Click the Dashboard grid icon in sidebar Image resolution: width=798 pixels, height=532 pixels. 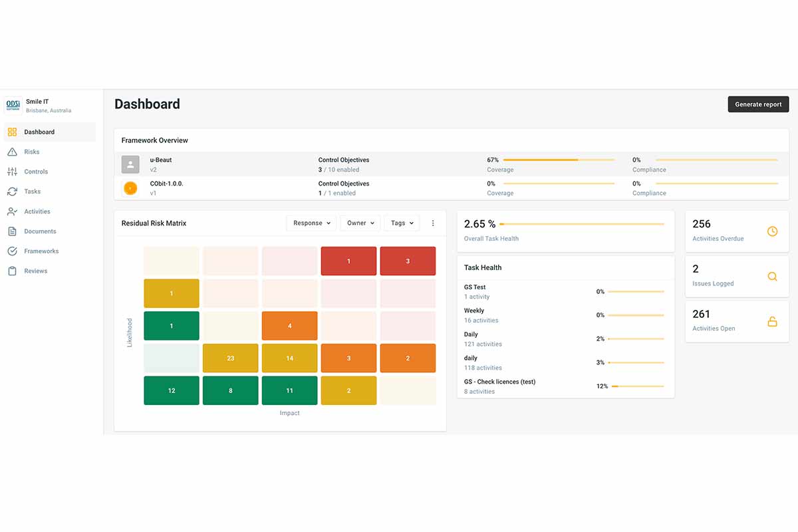coord(12,132)
